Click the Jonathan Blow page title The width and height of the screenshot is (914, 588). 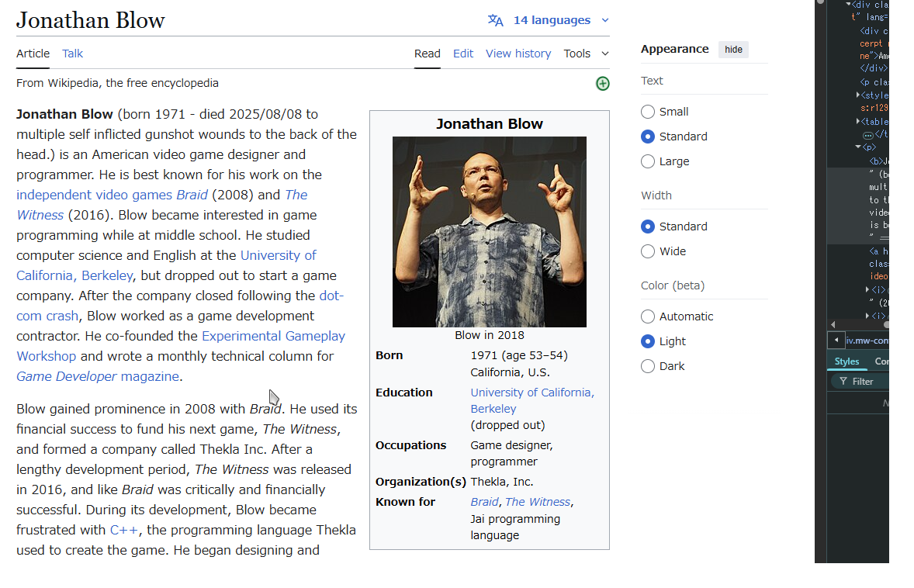(90, 20)
